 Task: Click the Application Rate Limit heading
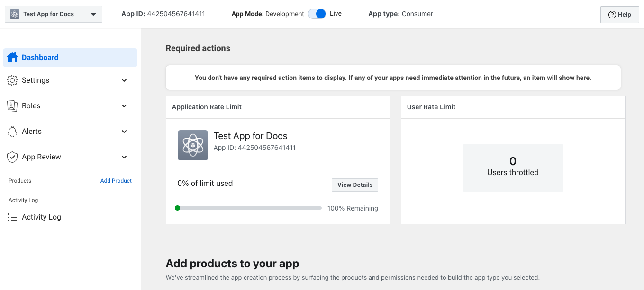[x=207, y=107]
